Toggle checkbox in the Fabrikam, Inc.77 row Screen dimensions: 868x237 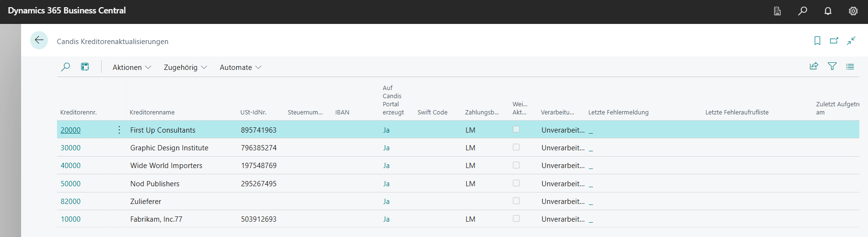pos(516,219)
